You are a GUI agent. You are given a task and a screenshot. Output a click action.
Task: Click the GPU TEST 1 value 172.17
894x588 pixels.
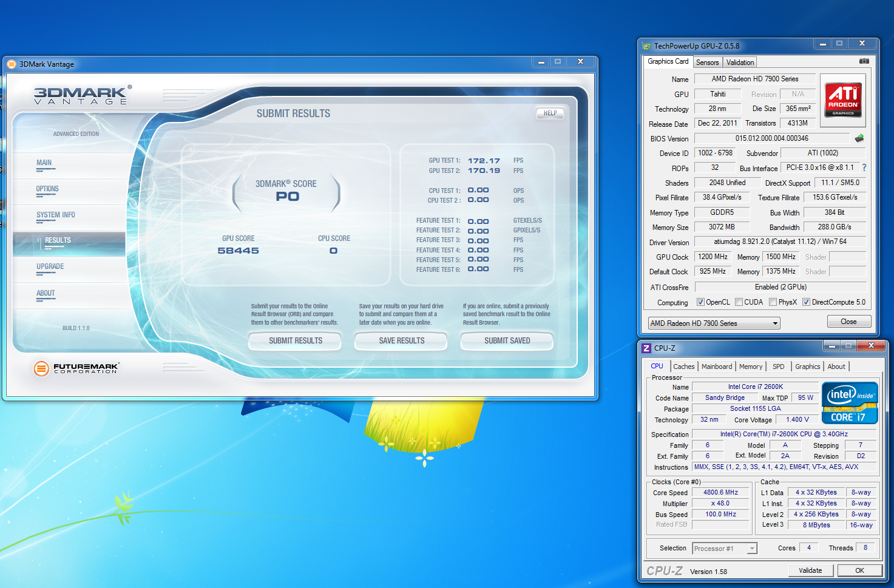(x=484, y=161)
